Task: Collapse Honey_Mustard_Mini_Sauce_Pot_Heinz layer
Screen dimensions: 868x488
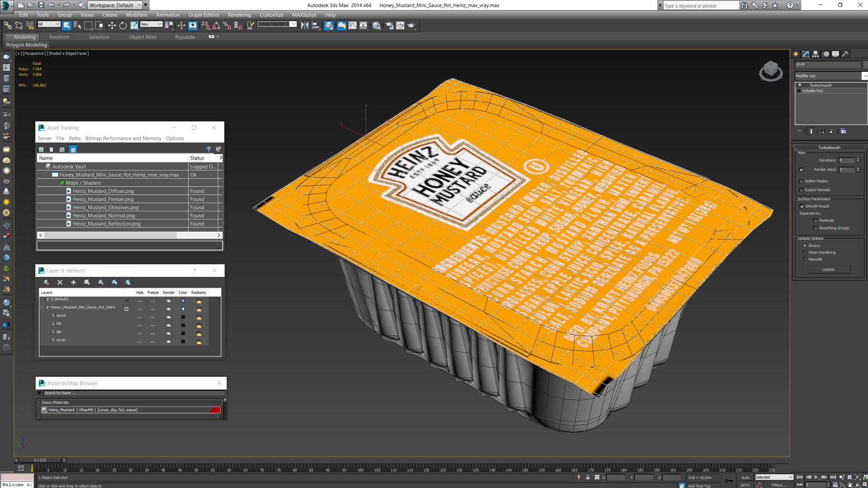Action: click(42, 307)
